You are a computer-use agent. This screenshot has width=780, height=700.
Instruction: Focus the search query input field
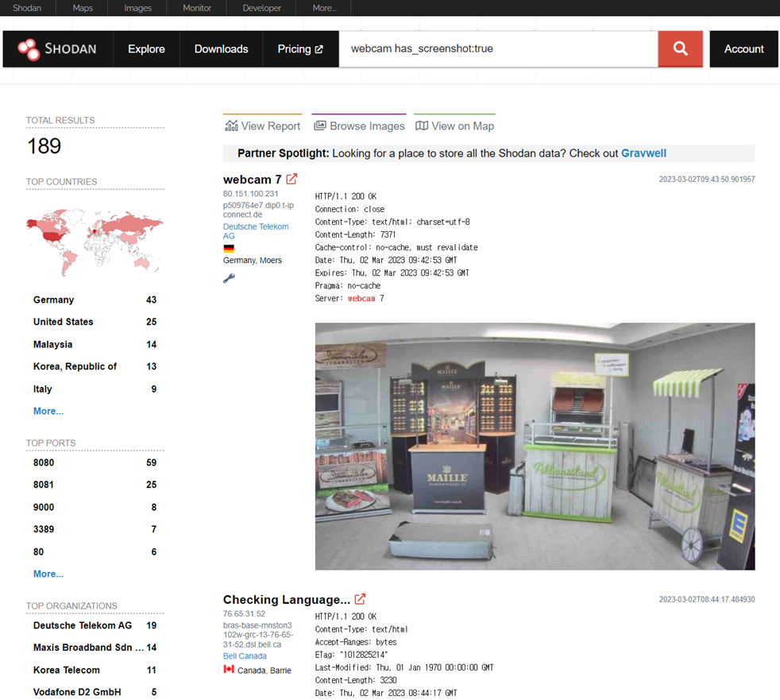click(x=499, y=48)
